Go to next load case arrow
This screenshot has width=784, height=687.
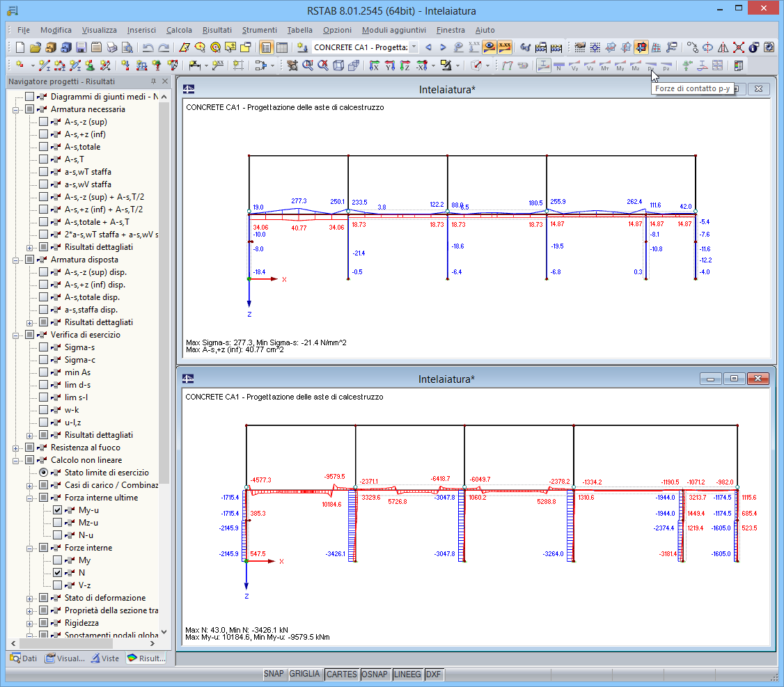coord(443,47)
